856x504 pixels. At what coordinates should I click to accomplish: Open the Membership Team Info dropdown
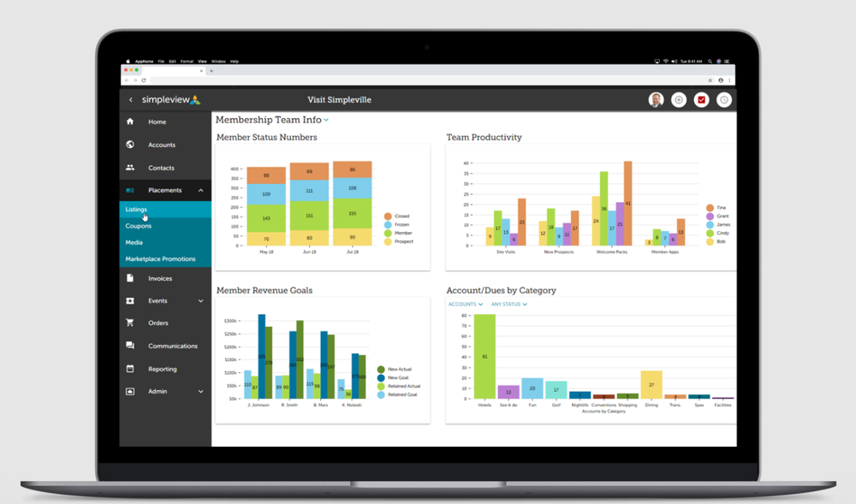click(x=328, y=120)
